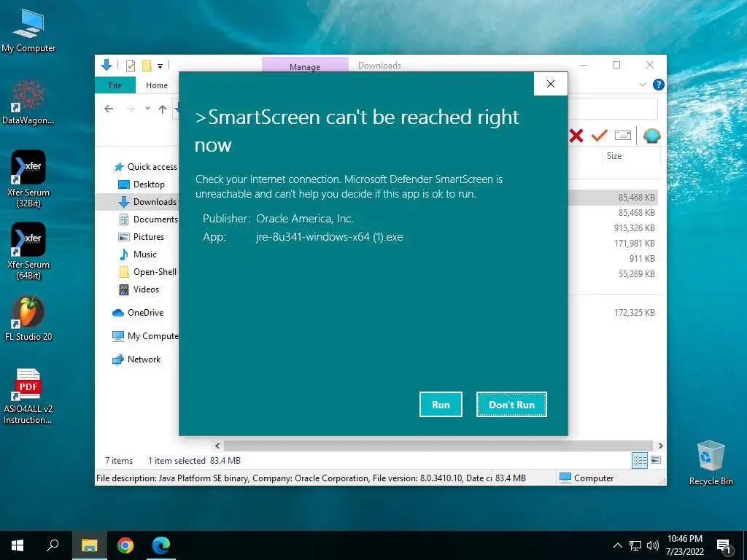This screenshot has height=560, width=747.
Task: Select the DataWagon desktop shortcut
Action: (28, 102)
